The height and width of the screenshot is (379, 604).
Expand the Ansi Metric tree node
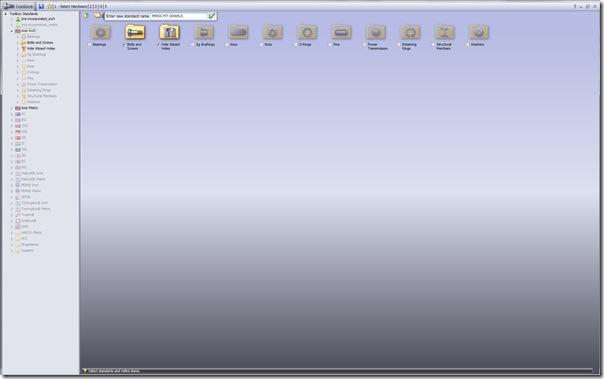click(12, 108)
